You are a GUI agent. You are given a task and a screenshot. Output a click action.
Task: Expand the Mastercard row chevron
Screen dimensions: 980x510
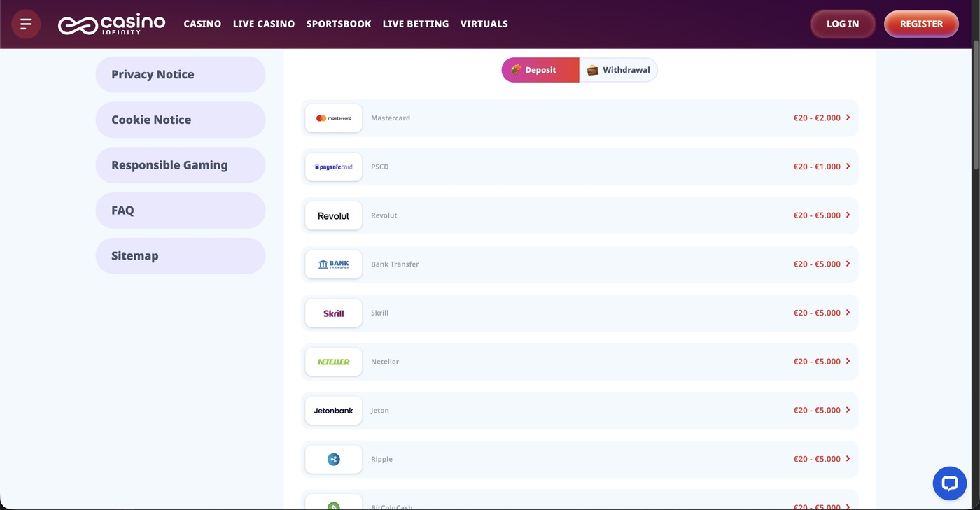(848, 118)
